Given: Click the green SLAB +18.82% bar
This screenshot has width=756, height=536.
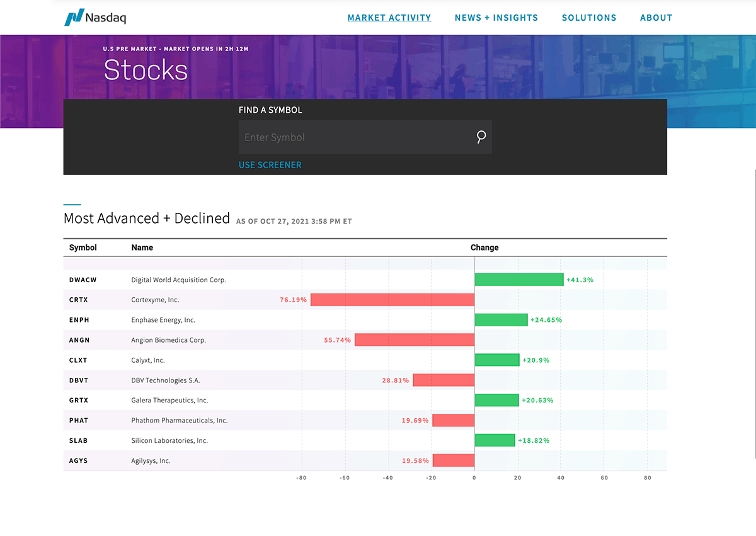Looking at the screenshot, I should pos(495,440).
